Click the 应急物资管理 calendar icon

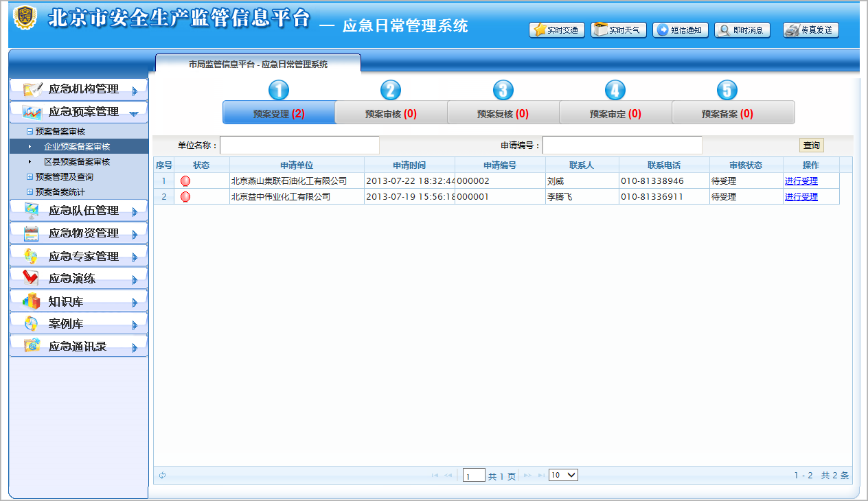32,233
